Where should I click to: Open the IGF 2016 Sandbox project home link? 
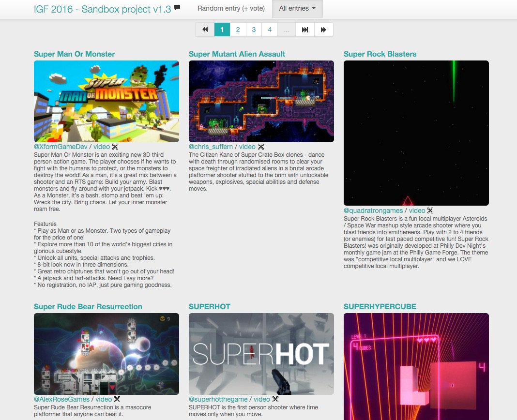coord(103,9)
